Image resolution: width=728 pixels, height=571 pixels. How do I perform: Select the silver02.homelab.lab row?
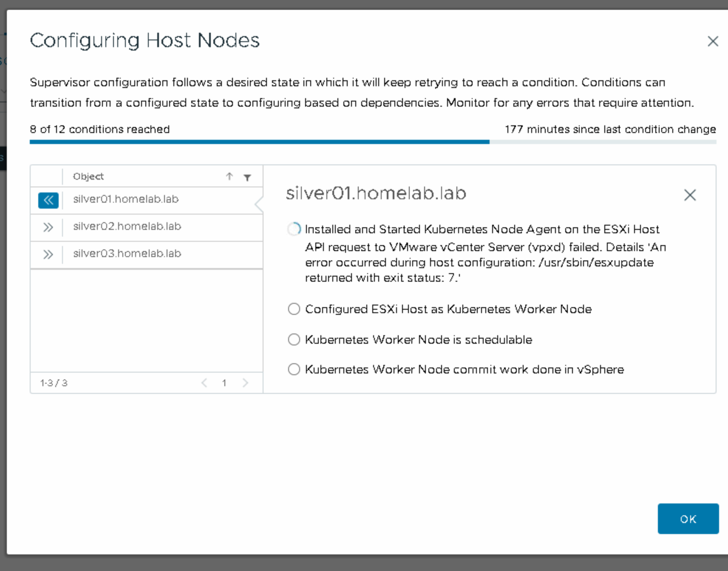[x=127, y=226]
